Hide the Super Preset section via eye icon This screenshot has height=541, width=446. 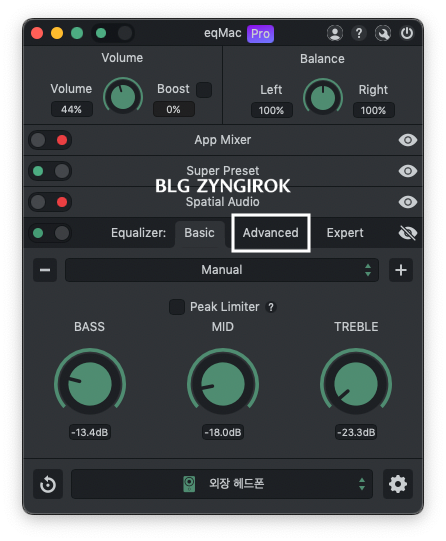pyautogui.click(x=408, y=171)
